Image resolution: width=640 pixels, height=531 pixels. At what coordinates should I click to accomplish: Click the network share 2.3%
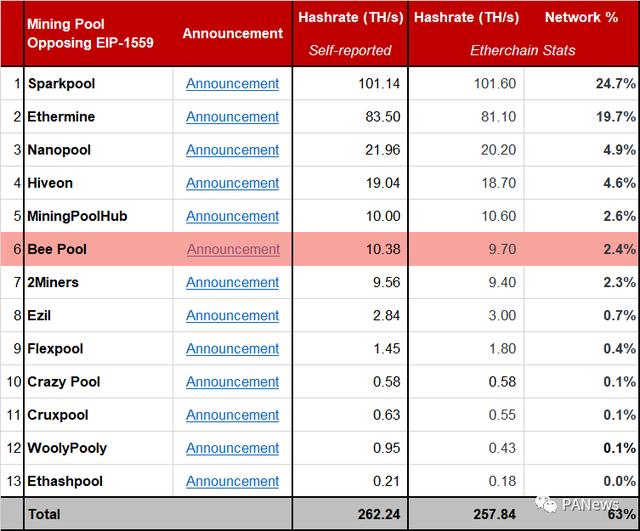tap(620, 282)
